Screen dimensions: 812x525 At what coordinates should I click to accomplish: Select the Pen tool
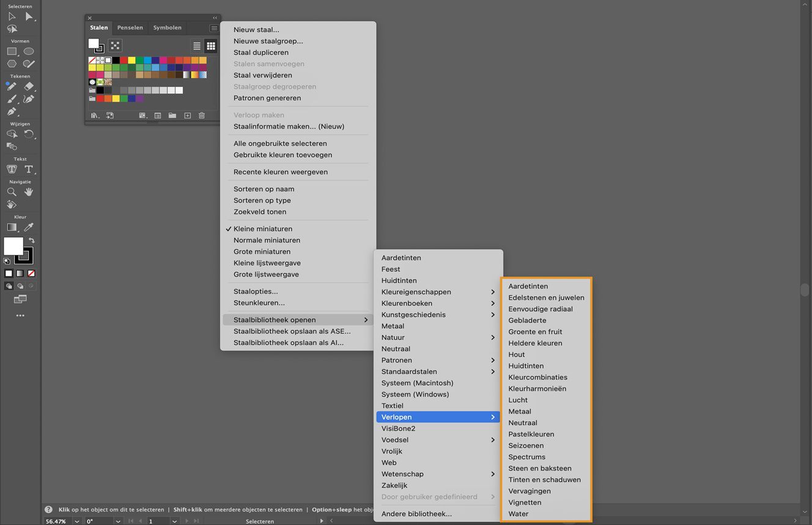[x=12, y=111]
